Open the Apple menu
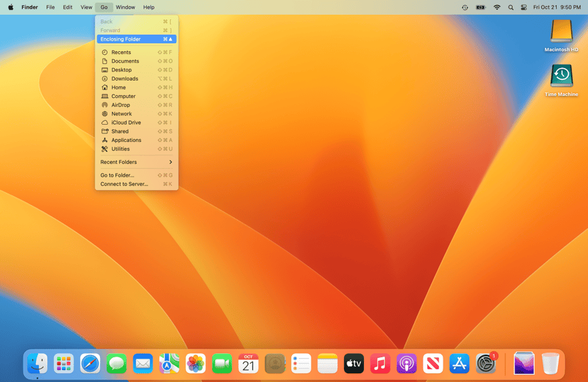This screenshot has width=588, height=382. point(11,7)
